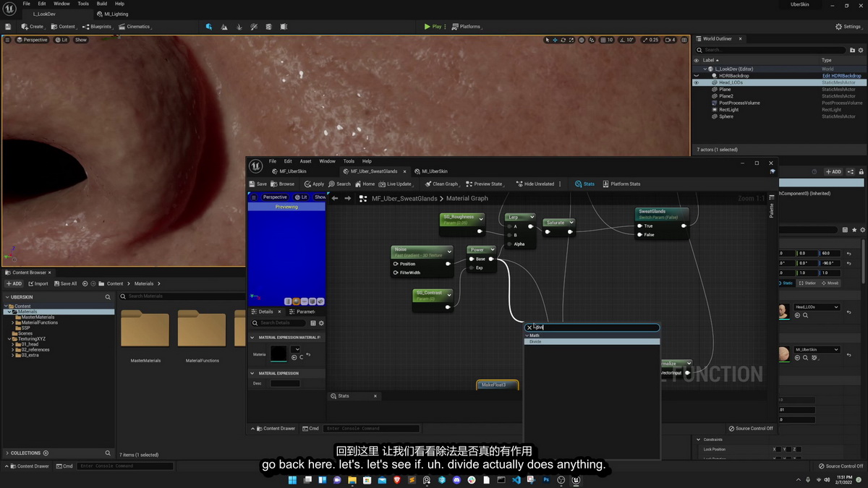Click ADD button in Content Browser
Screen dimensions: 868x488
[14, 283]
